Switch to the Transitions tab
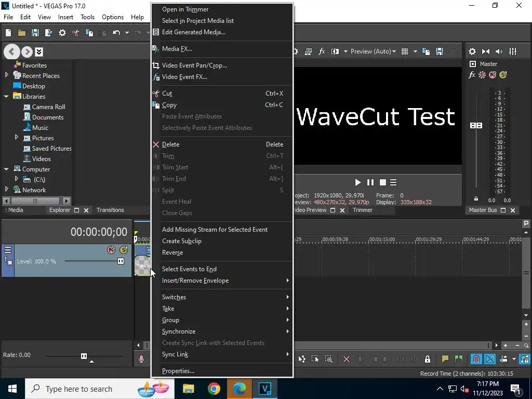 pos(110,210)
